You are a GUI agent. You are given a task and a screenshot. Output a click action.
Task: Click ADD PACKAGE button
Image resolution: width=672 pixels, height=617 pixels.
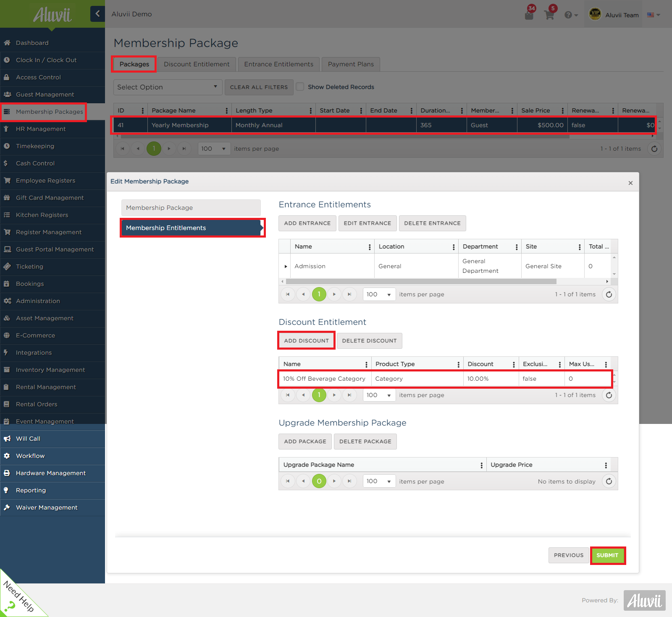tap(305, 442)
